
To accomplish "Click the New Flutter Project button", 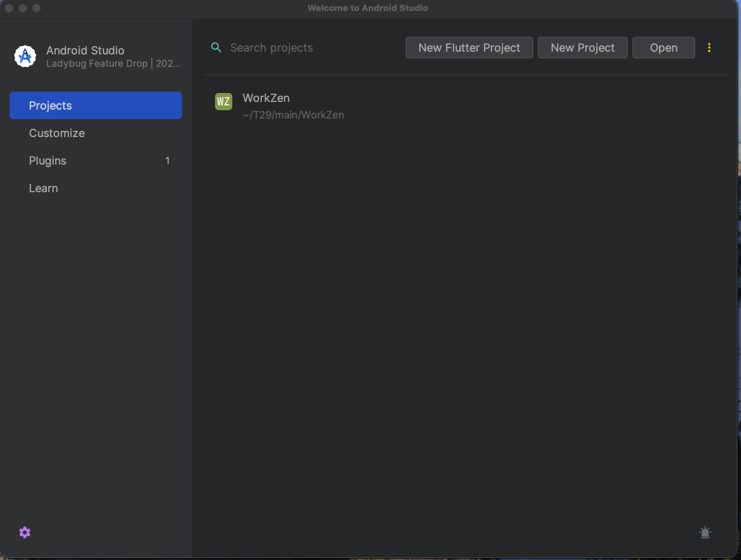I will tap(469, 48).
